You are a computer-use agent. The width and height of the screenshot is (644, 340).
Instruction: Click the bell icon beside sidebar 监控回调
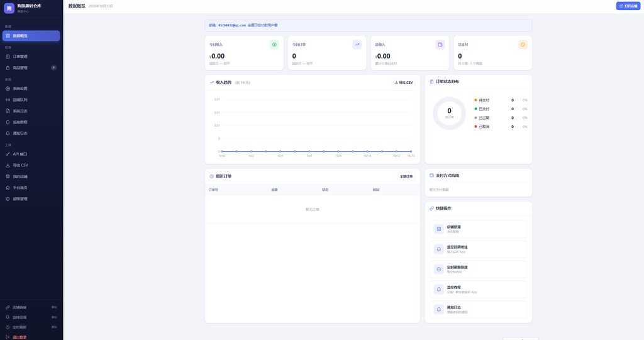pos(8,317)
